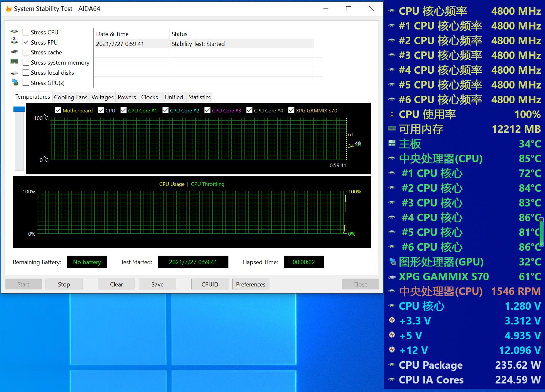Image resolution: width=545 pixels, height=392 pixels.
Task: Click the cache chip icon beside Stress cache
Action: (x=14, y=52)
